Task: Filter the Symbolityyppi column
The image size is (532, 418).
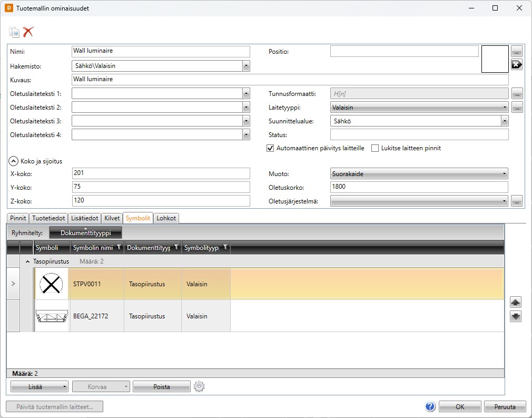Action: click(x=225, y=247)
